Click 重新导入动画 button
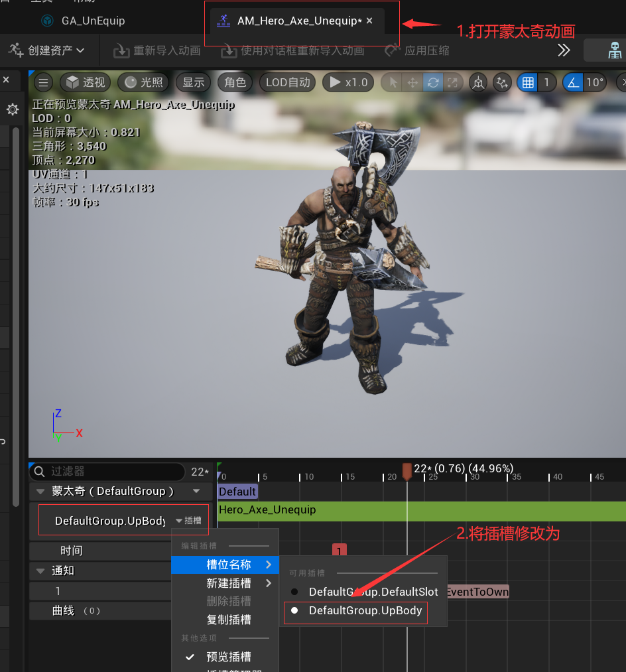 pyautogui.click(x=157, y=50)
